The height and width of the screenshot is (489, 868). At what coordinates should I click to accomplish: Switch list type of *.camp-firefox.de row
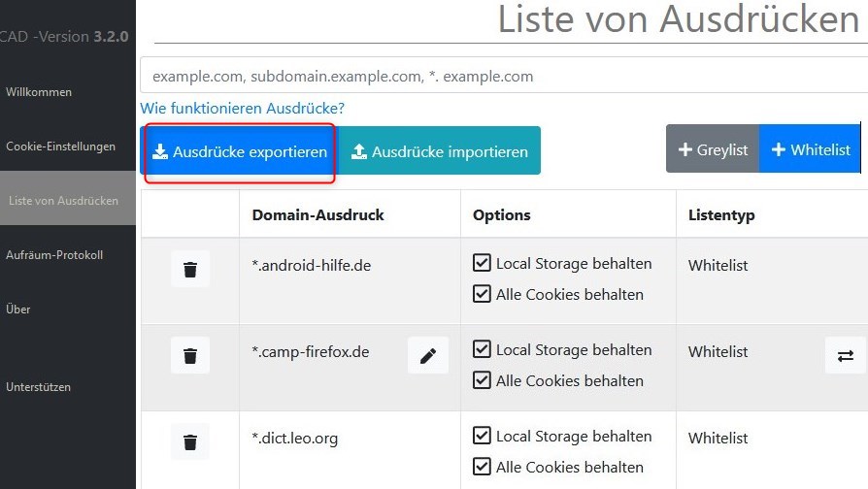(845, 356)
